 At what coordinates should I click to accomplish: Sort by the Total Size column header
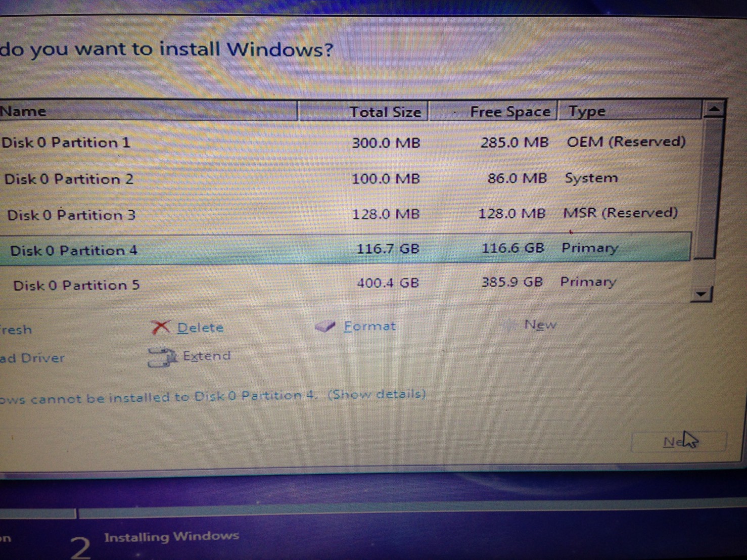pos(363,111)
